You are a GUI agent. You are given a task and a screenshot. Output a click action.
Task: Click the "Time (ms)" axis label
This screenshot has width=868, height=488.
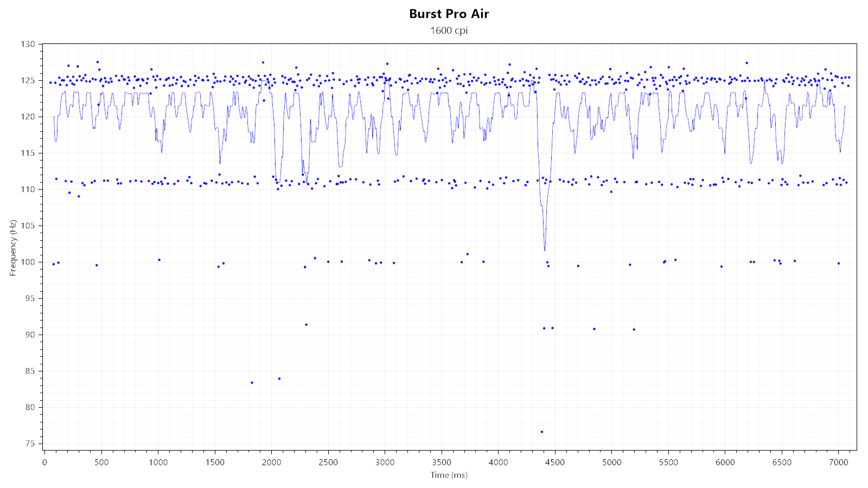[449, 475]
